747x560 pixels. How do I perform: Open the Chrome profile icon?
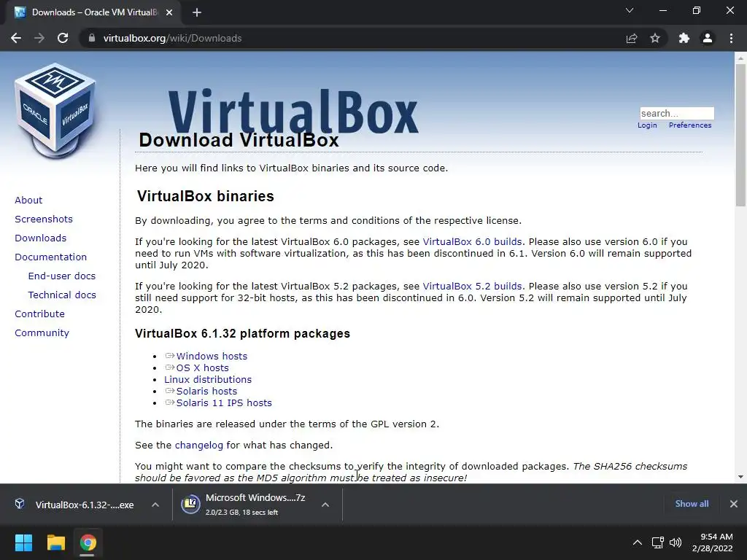pos(708,38)
